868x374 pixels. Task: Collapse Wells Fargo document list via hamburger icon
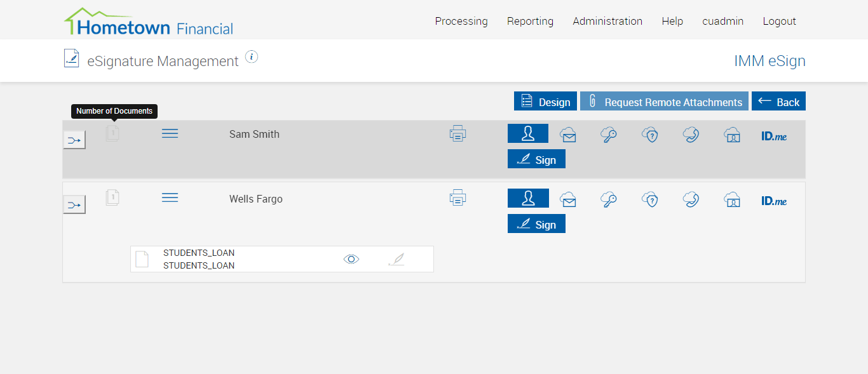170,198
